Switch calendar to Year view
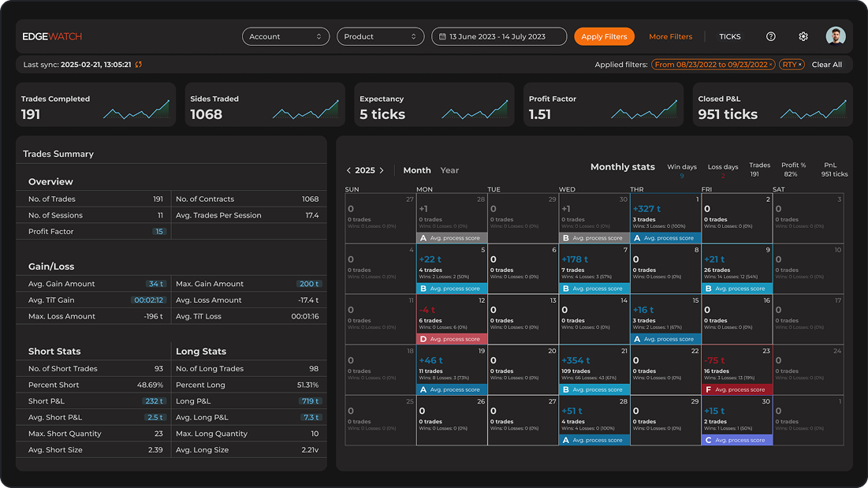This screenshot has width=868, height=488. coord(449,170)
